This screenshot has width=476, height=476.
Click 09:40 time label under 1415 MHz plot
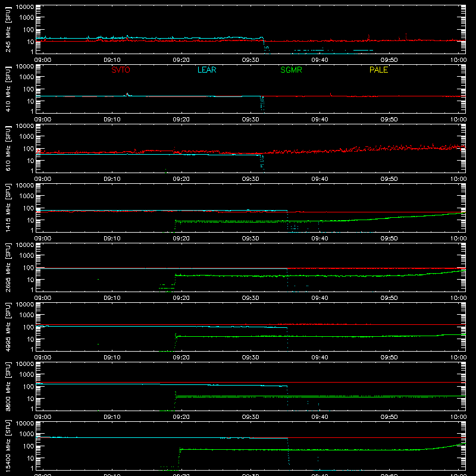click(x=320, y=239)
